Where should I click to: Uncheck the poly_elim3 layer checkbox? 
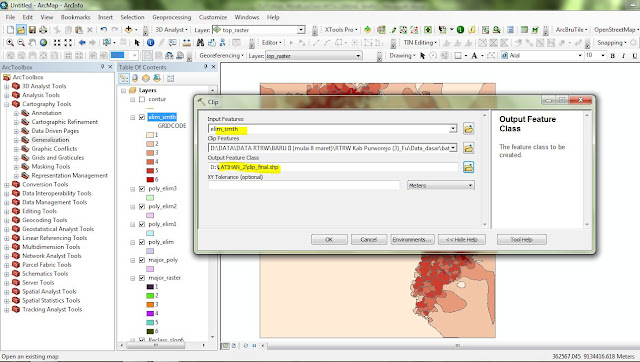(x=142, y=189)
